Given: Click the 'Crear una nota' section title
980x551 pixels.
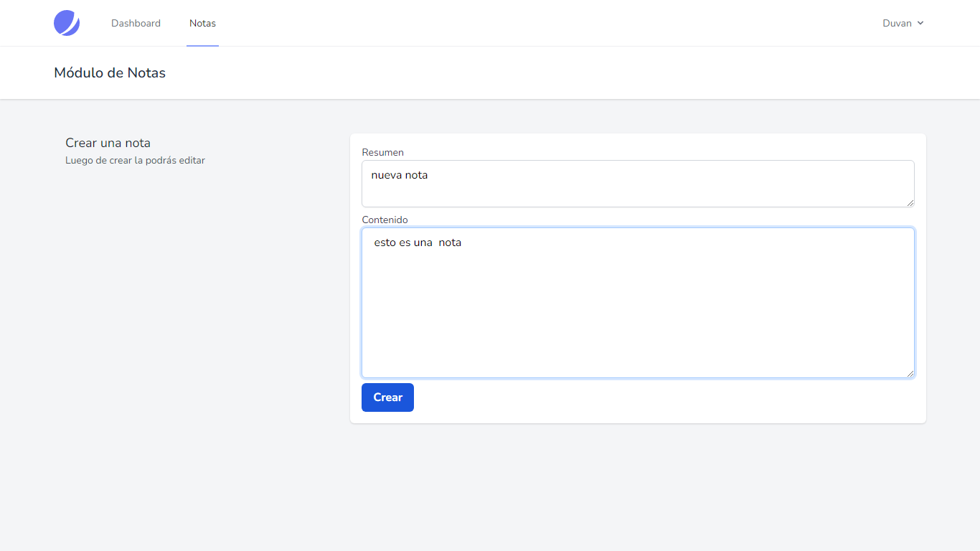Looking at the screenshot, I should pos(108,143).
